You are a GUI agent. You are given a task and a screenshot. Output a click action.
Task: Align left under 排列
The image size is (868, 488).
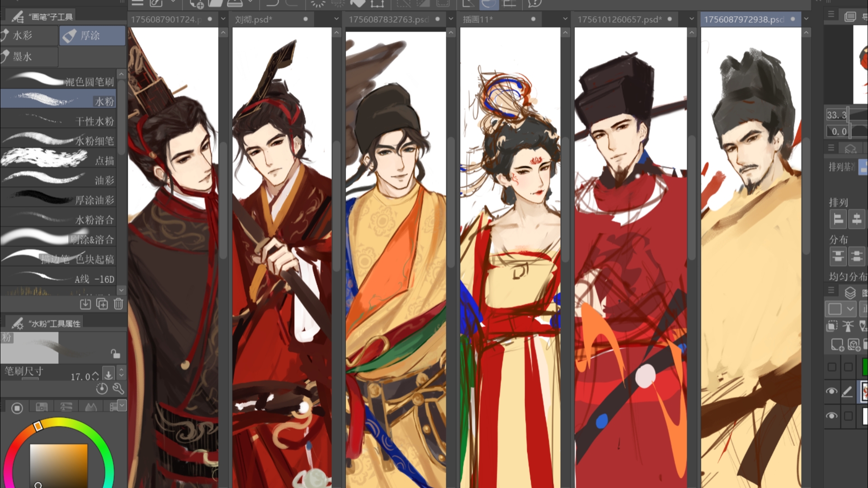(838, 220)
